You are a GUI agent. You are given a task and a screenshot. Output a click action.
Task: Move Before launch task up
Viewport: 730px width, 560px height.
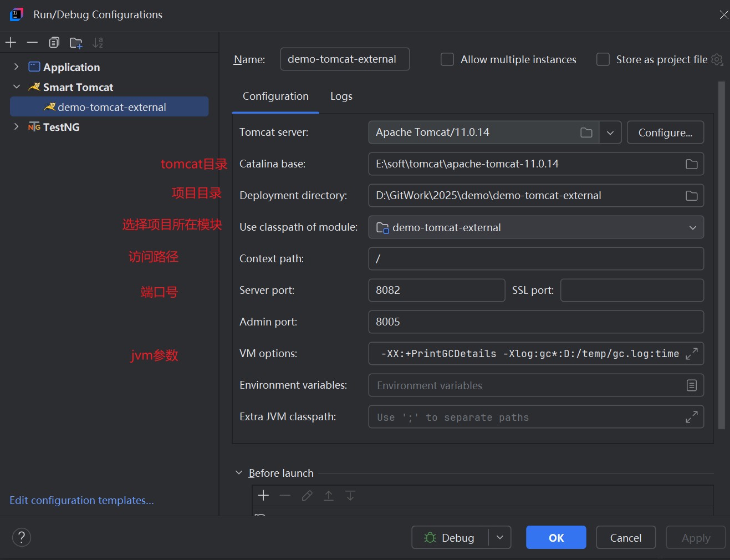tap(329, 495)
